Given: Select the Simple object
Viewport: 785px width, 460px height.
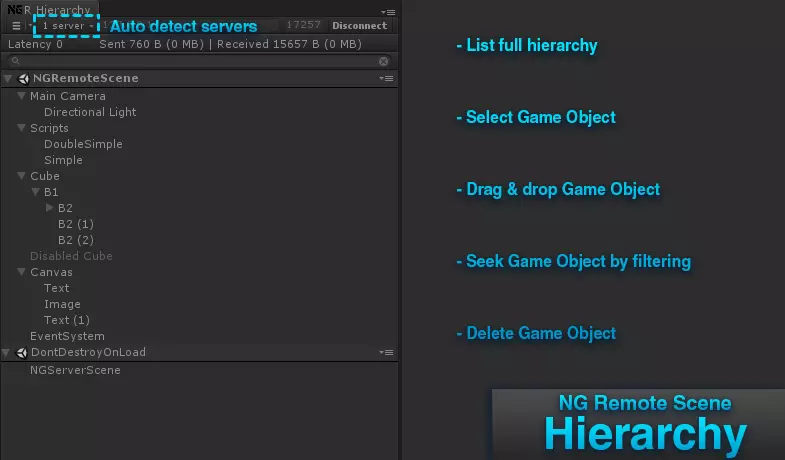Looking at the screenshot, I should click(x=63, y=160).
